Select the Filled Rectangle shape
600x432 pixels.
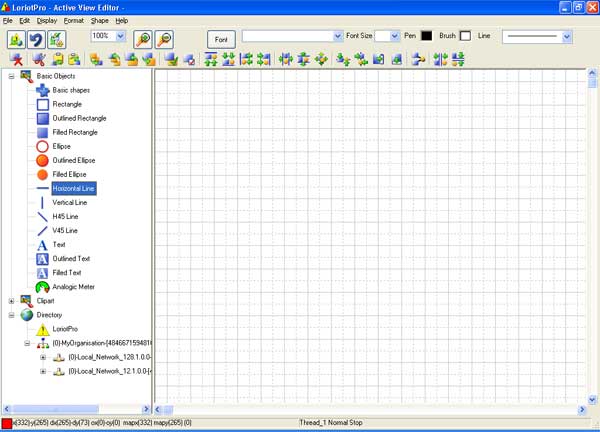43,132
